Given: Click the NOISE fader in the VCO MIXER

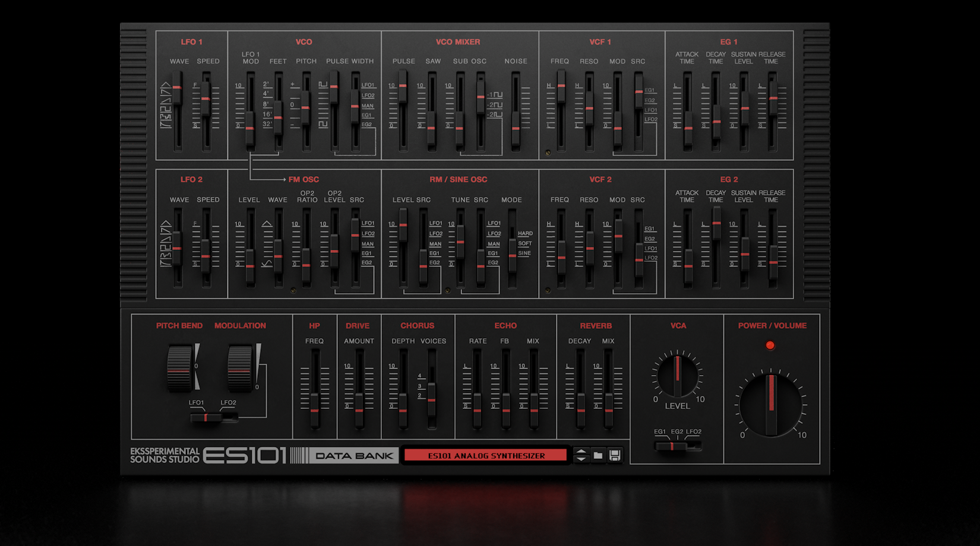Looking at the screenshot, I should click(516, 126).
